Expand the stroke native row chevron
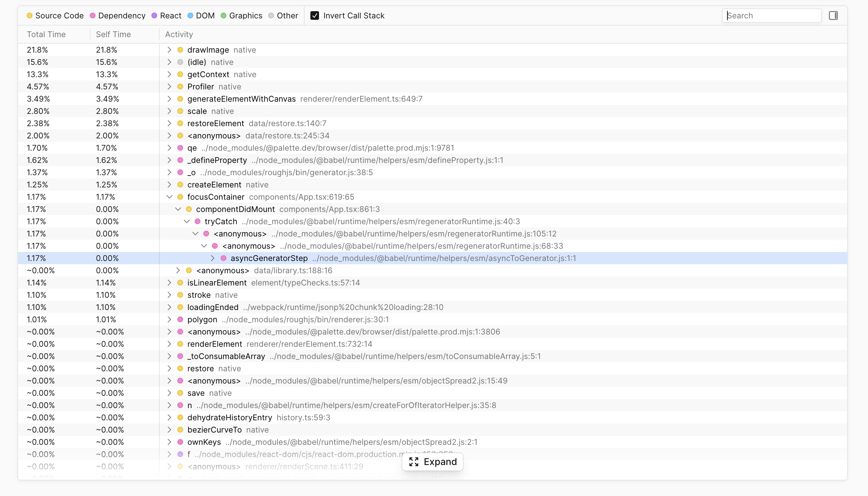 click(169, 295)
